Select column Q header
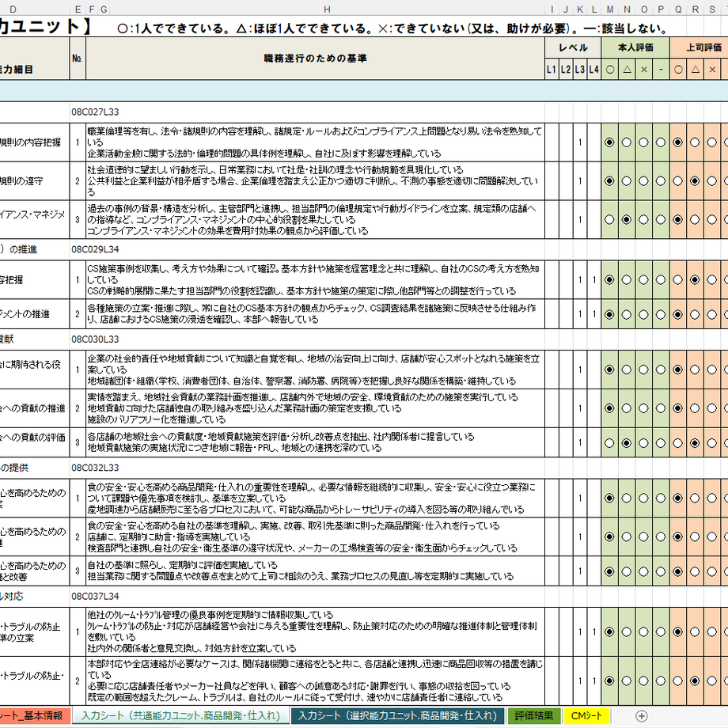The width and height of the screenshot is (728, 728). click(678, 9)
